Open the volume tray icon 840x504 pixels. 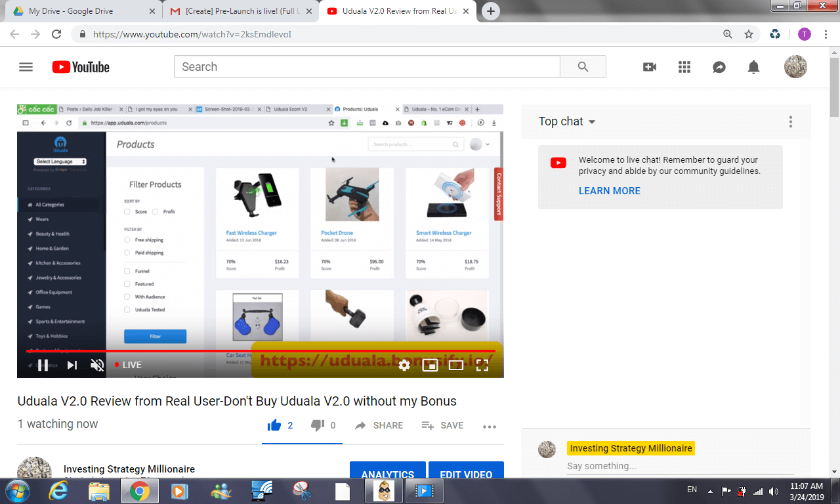(x=774, y=491)
